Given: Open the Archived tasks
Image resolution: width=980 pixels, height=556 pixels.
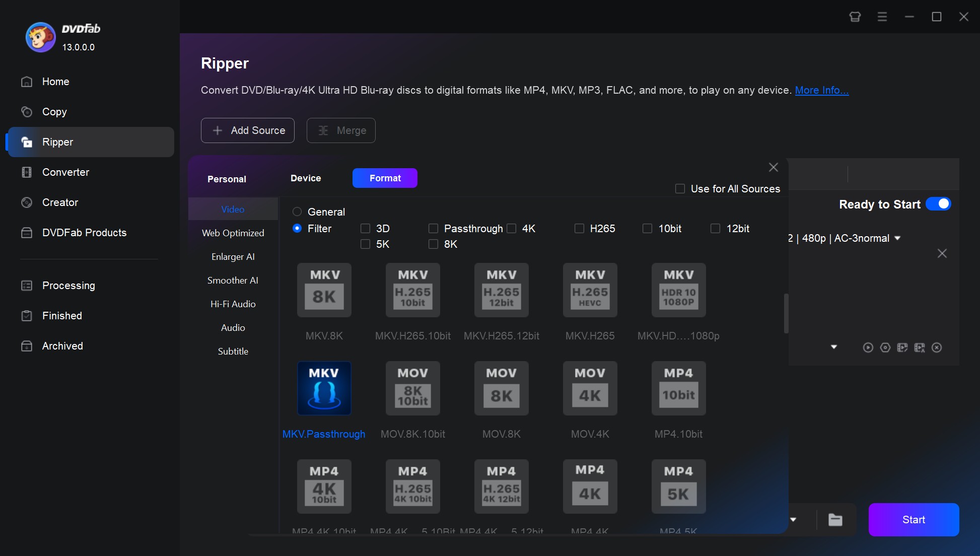Looking at the screenshot, I should (x=91, y=346).
